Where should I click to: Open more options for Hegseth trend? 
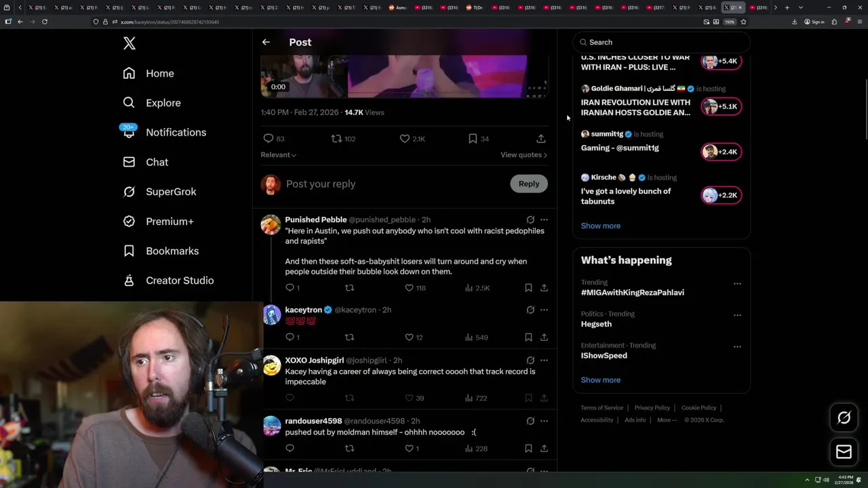coord(737,315)
